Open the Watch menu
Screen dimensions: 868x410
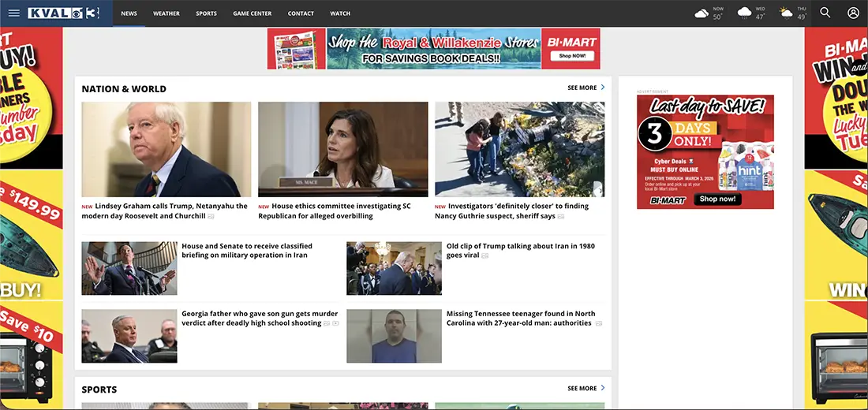pyautogui.click(x=340, y=13)
